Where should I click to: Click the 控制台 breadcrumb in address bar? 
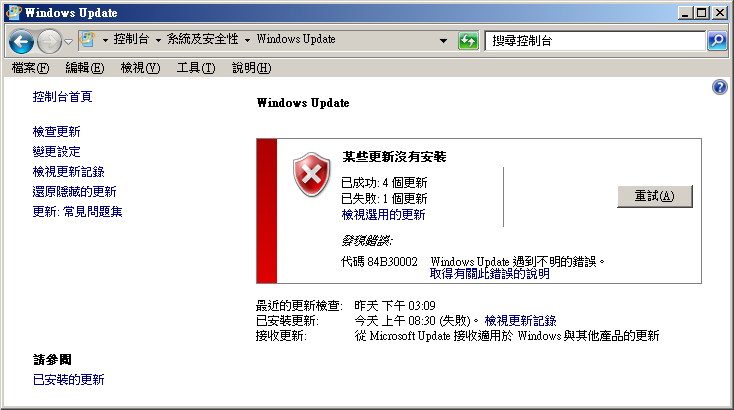click(x=131, y=39)
